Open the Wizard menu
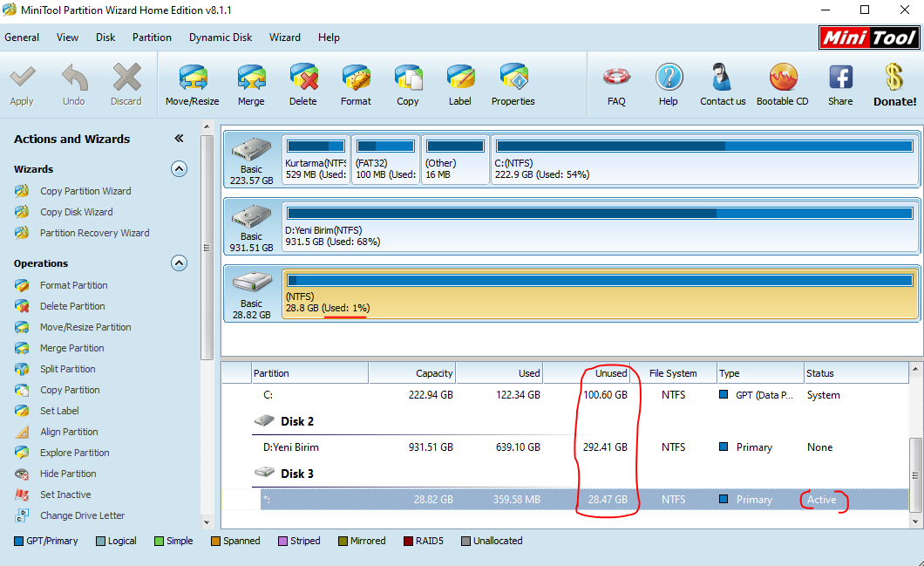924x566 pixels. [285, 38]
